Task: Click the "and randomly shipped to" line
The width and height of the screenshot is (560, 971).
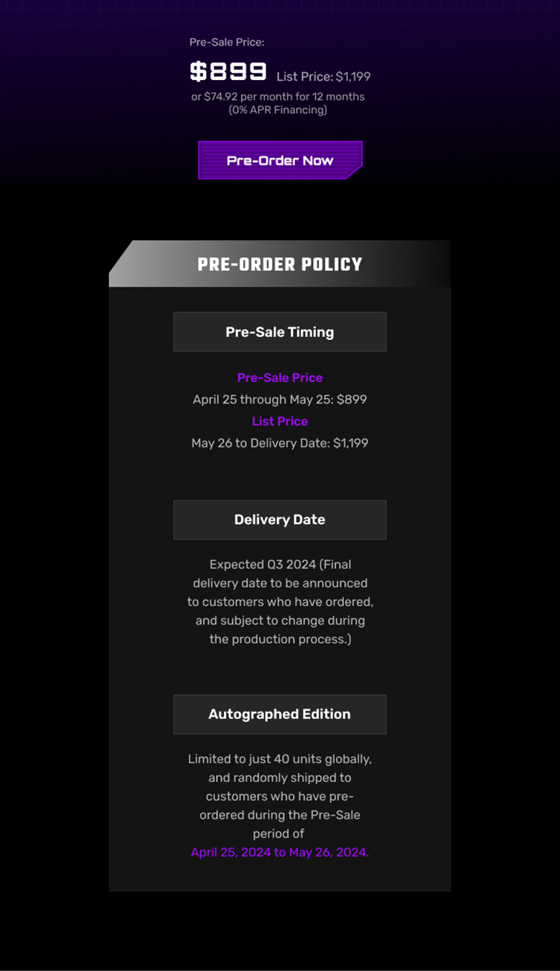Action: 280,778
